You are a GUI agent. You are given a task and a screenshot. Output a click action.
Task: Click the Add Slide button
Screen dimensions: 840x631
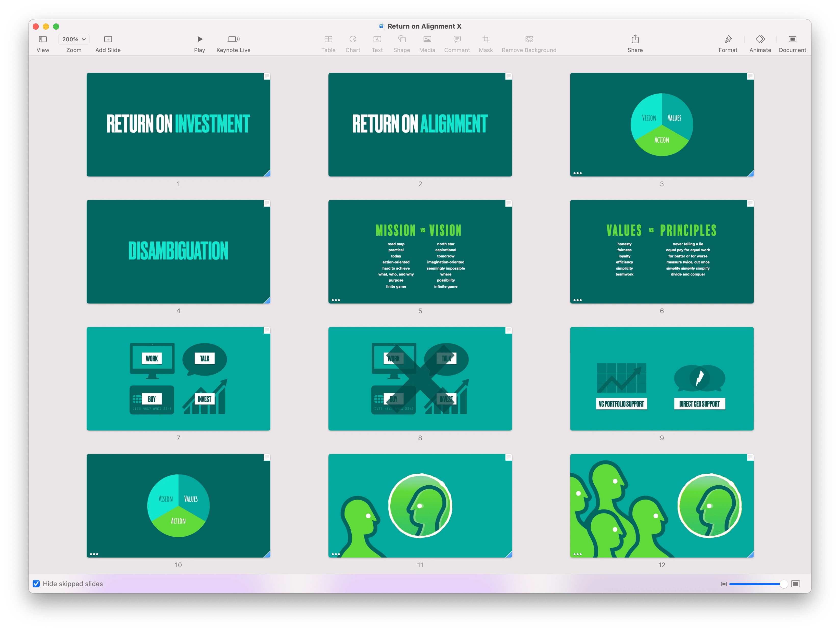pos(108,44)
